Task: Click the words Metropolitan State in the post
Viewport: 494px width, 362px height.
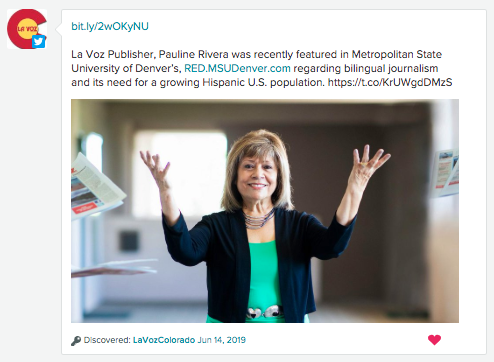Action: tap(397, 54)
